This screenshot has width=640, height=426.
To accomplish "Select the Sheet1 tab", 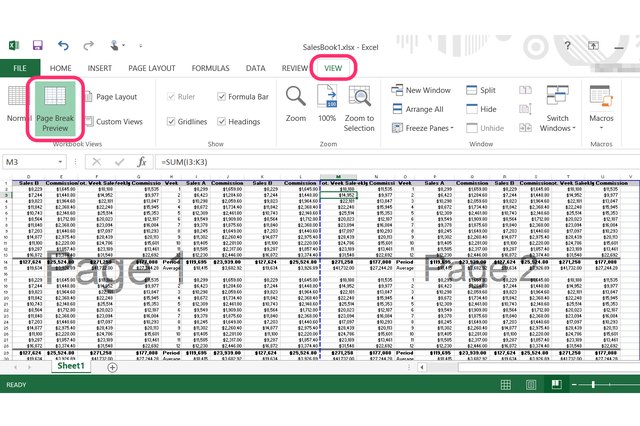I will pos(71,366).
